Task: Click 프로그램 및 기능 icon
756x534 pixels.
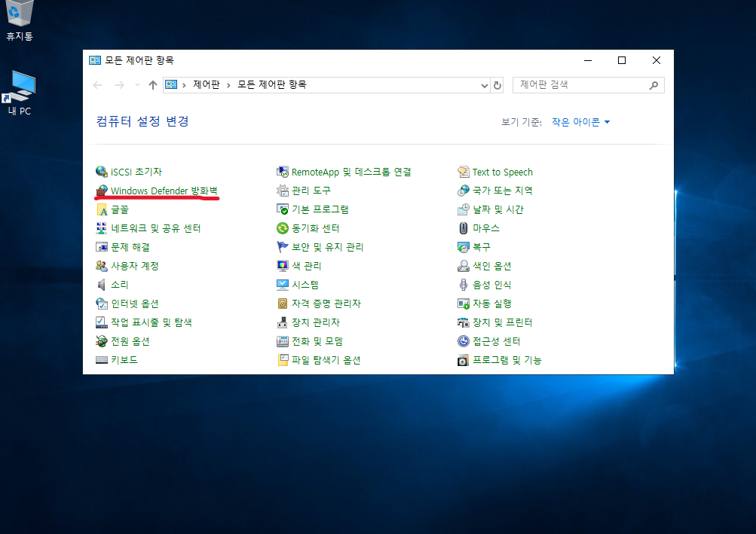Action: coord(463,359)
